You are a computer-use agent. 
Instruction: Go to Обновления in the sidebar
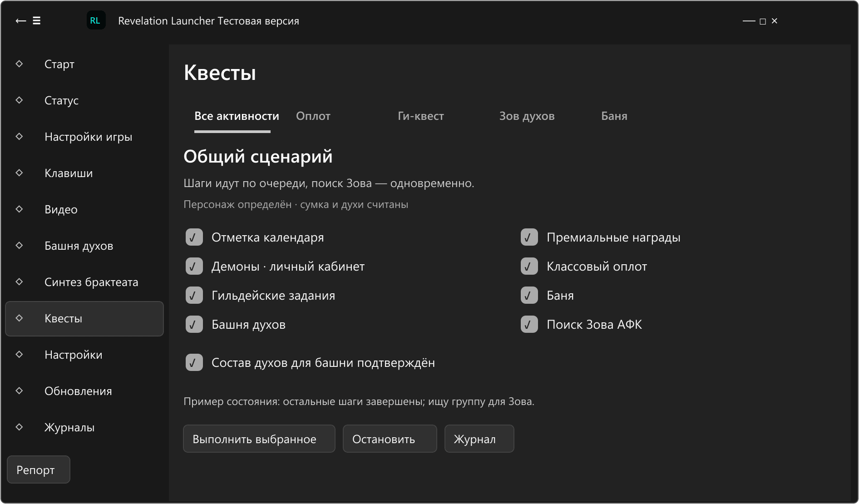point(84,391)
